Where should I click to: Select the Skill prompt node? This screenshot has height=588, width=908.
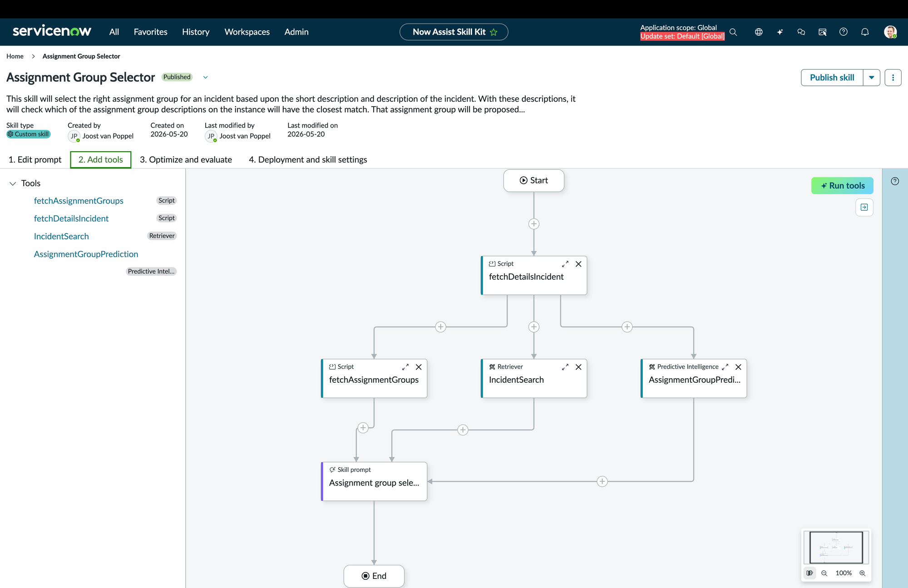[x=374, y=482]
